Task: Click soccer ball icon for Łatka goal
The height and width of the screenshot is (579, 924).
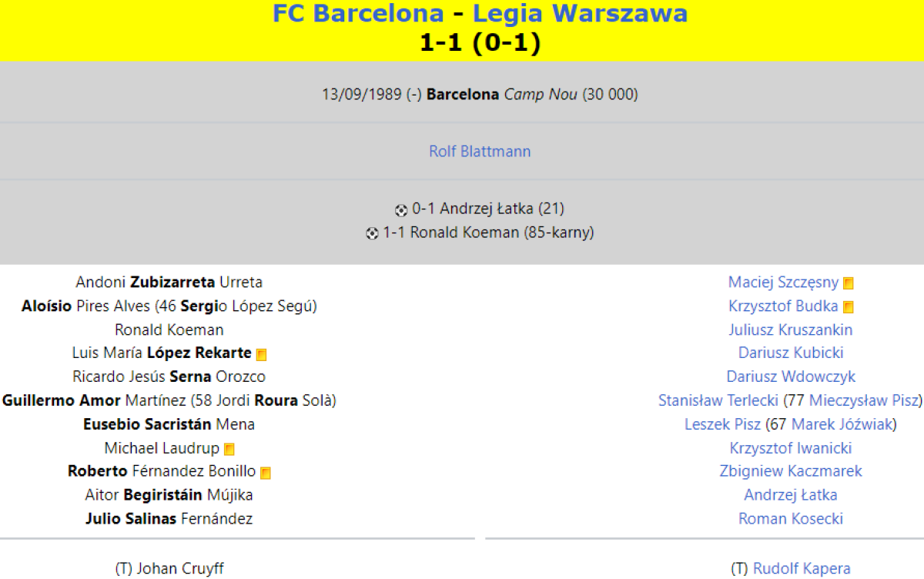Action: 401,209
